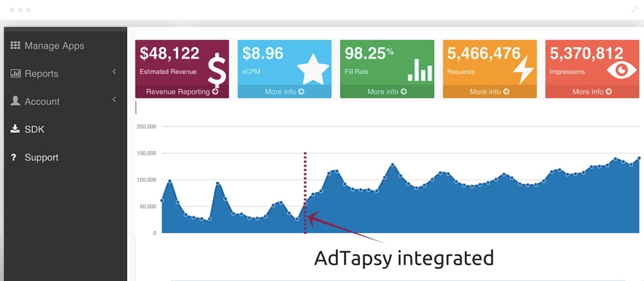Click the 5,370,812 impressions value
644x281 pixels.
[x=587, y=53]
